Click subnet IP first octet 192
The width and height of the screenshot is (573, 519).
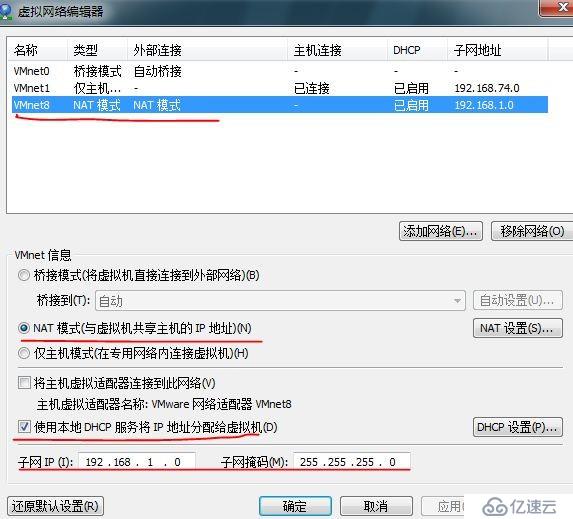[94, 462]
